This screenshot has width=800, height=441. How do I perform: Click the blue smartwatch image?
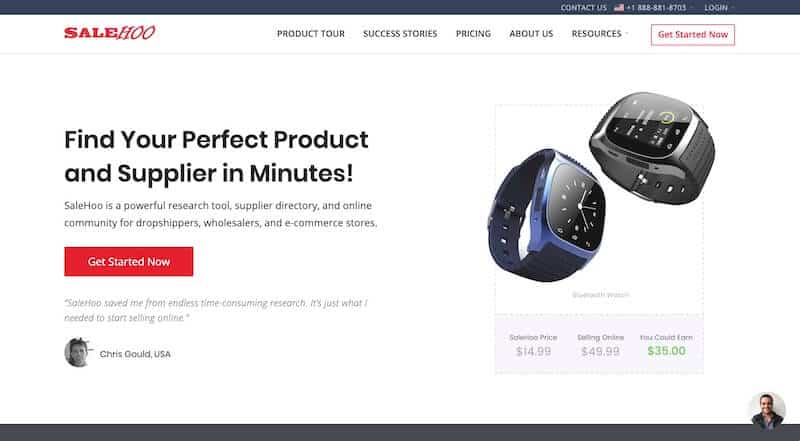(547, 215)
